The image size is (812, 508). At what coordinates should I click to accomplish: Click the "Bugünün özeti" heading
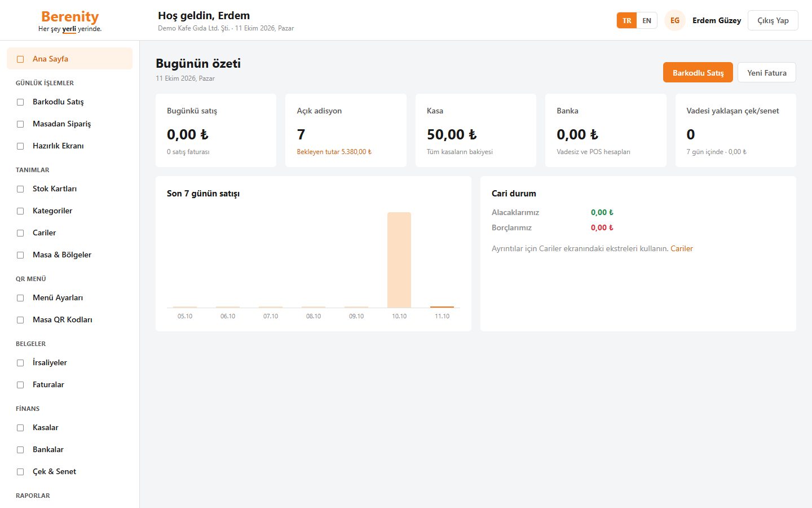[x=198, y=63]
